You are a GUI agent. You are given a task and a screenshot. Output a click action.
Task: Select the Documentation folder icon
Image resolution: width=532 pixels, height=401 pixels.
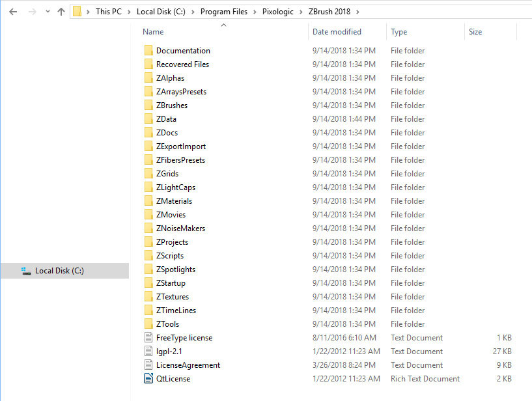tap(148, 51)
